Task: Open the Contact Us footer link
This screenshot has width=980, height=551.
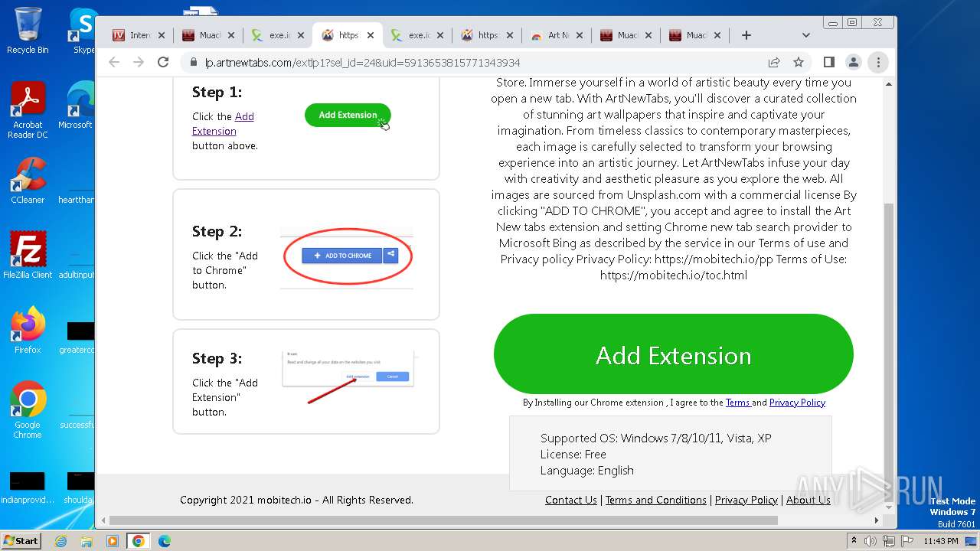Action: point(571,500)
